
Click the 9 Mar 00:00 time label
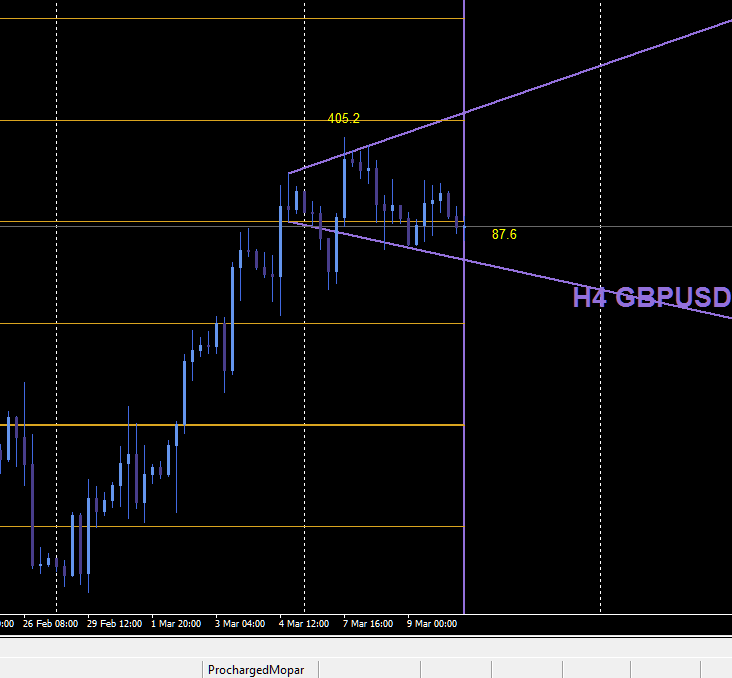click(432, 624)
